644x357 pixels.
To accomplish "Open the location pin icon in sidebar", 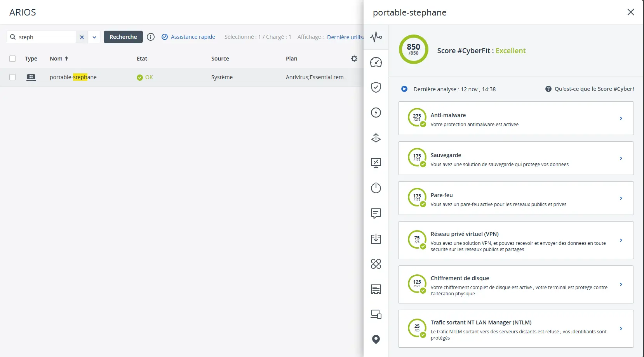I will tap(376, 340).
